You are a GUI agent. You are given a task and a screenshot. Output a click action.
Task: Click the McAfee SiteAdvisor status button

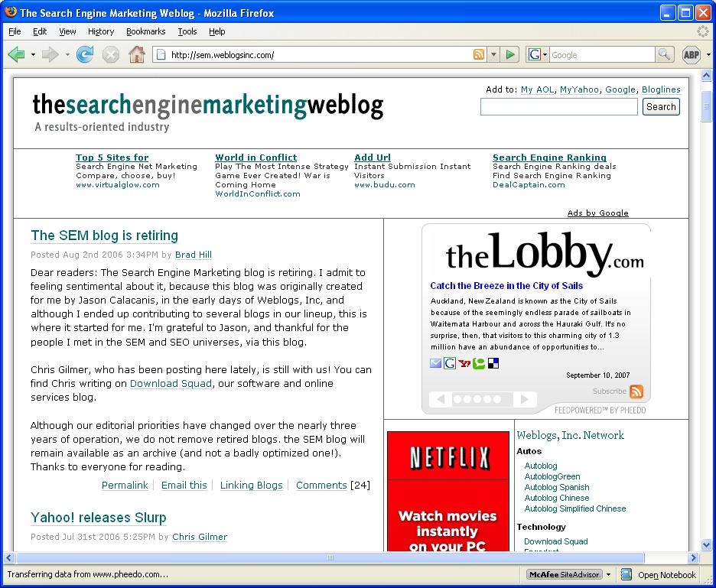click(565, 574)
